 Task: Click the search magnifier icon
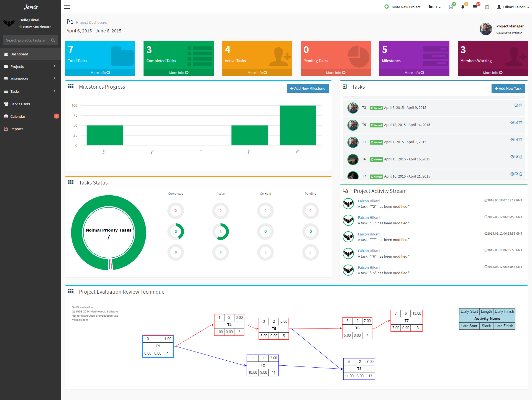(x=53, y=40)
